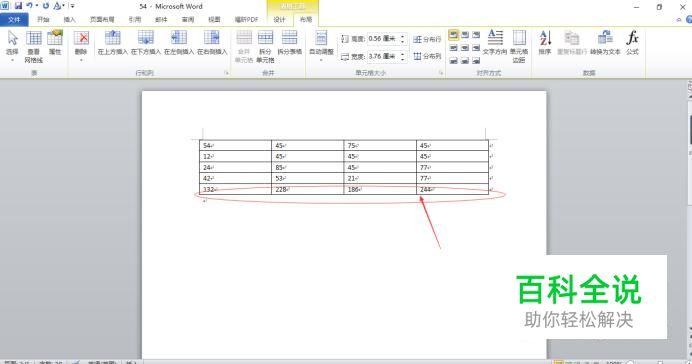This screenshot has height=364, width=692.
Task: Click Convert to Text (转换为文本)
Action: pyautogui.click(x=605, y=43)
